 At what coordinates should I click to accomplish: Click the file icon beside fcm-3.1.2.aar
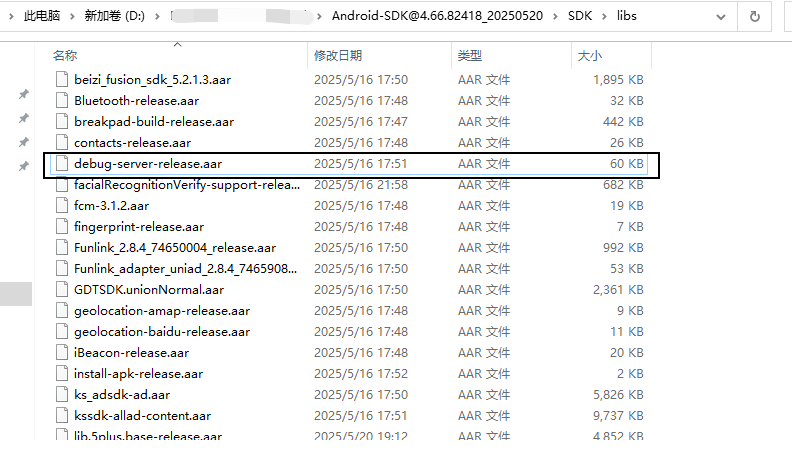click(61, 205)
